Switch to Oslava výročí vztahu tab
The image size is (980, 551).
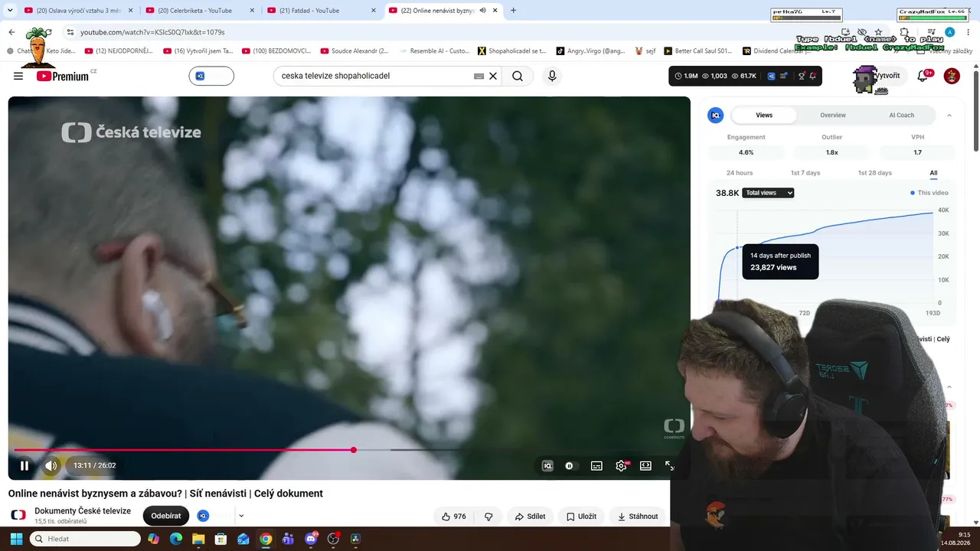[78, 11]
